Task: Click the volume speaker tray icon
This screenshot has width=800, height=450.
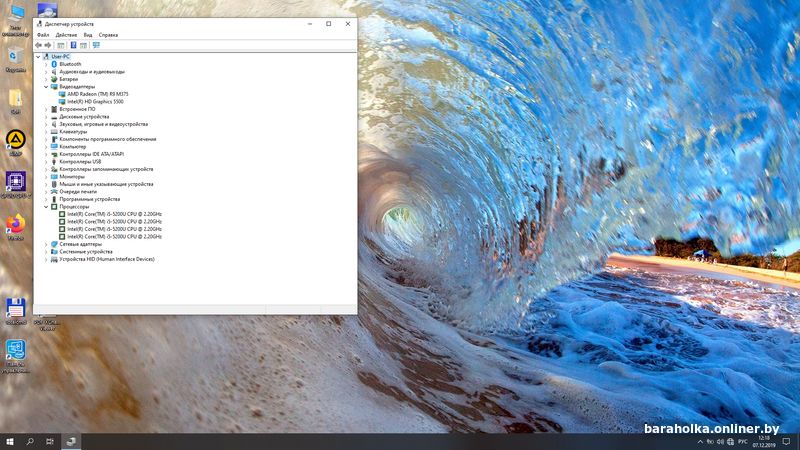Action: tap(720, 442)
